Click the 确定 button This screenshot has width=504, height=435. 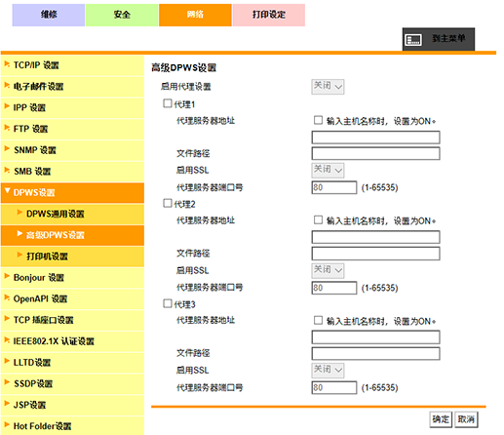click(x=441, y=419)
